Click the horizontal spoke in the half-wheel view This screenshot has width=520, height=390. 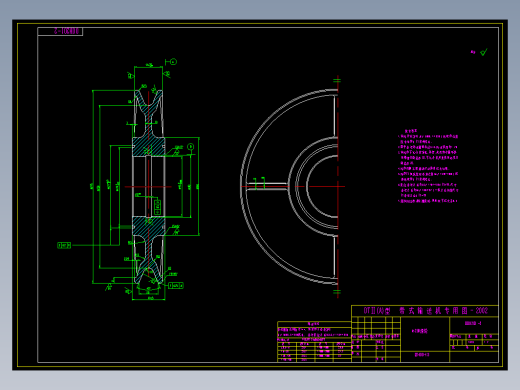(265, 187)
